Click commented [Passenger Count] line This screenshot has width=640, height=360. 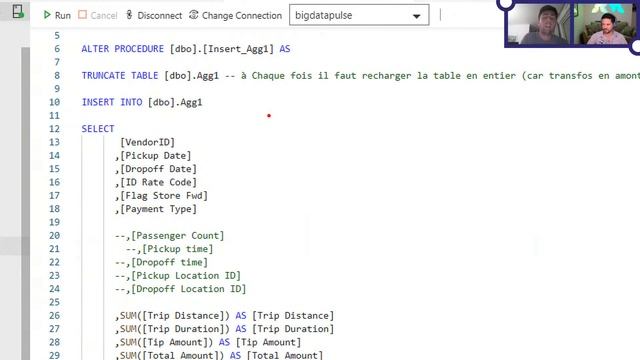click(x=169, y=236)
